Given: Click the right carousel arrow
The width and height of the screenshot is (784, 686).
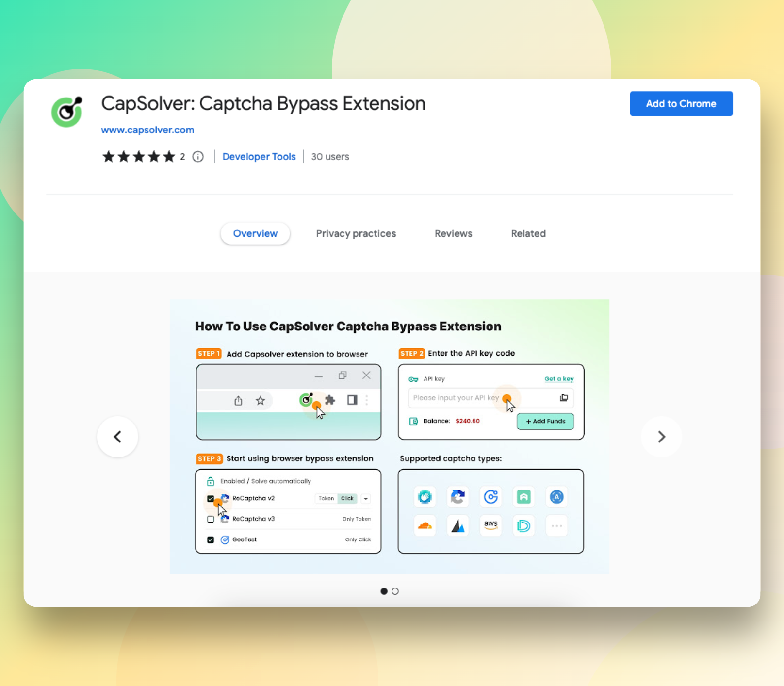Looking at the screenshot, I should click(x=661, y=437).
